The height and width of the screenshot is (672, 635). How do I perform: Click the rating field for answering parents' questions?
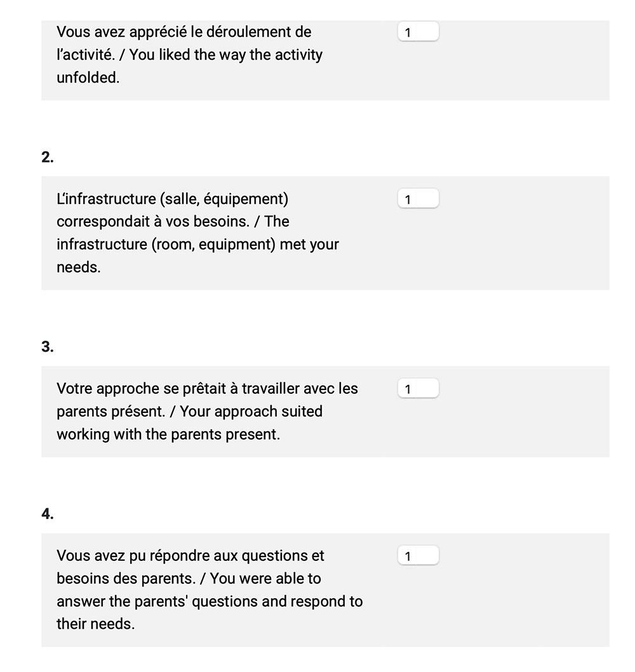(418, 556)
